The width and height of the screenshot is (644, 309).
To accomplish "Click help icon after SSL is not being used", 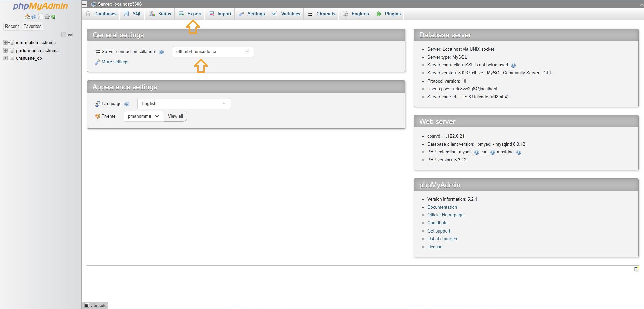I will 513,65.
